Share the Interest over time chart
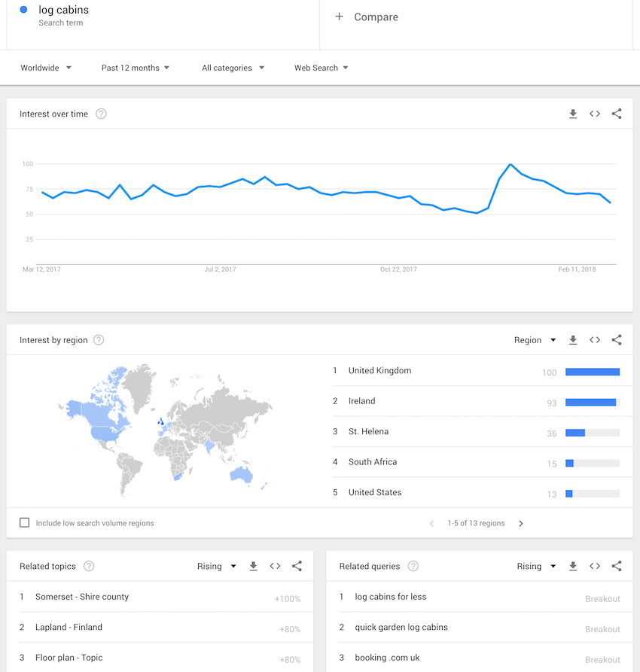This screenshot has width=640, height=672. (x=617, y=114)
